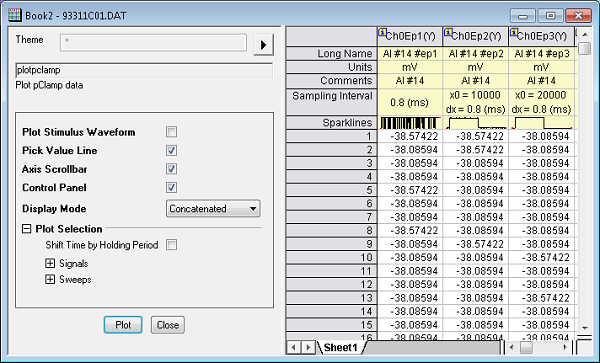Screen dimensions: 600x363
Task: Click the Ch0Ep3 column filter icon
Action: coord(514,32)
